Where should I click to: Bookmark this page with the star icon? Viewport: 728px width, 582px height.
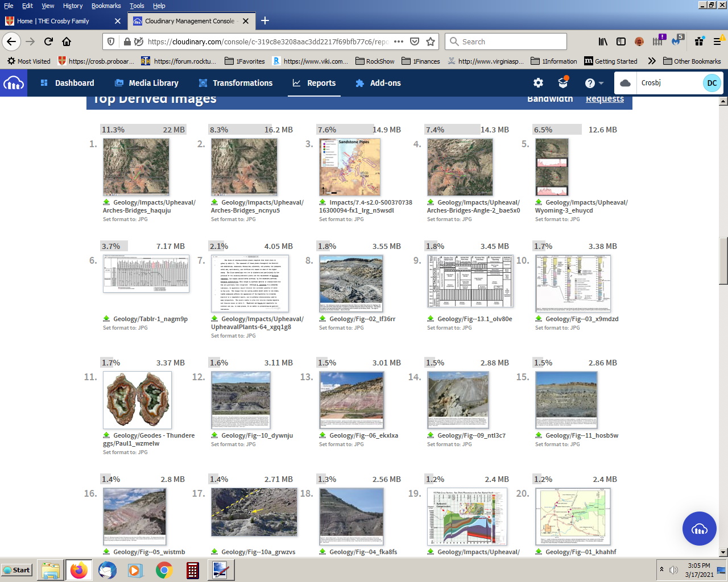pos(431,41)
